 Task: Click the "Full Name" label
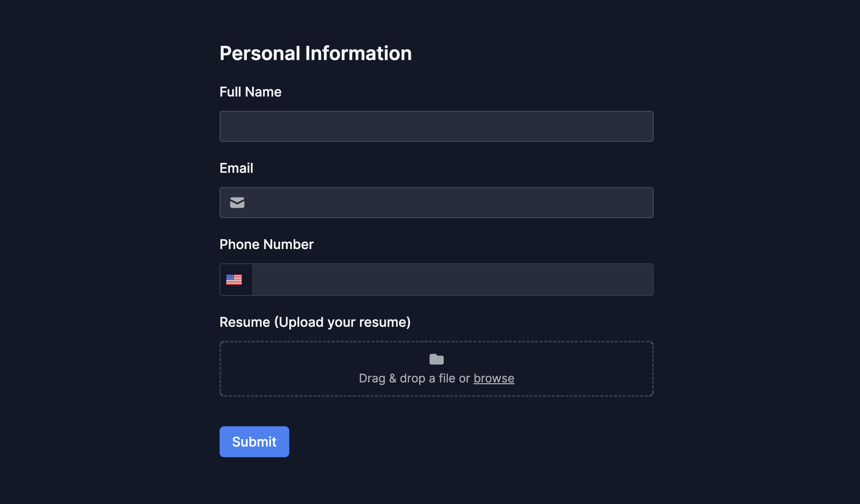(x=250, y=92)
